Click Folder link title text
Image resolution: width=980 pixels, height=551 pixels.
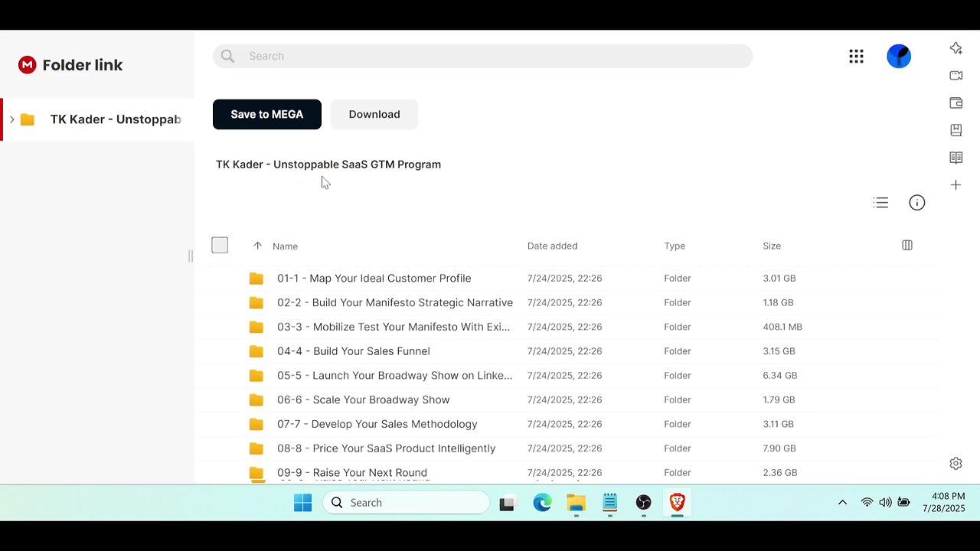(x=83, y=65)
